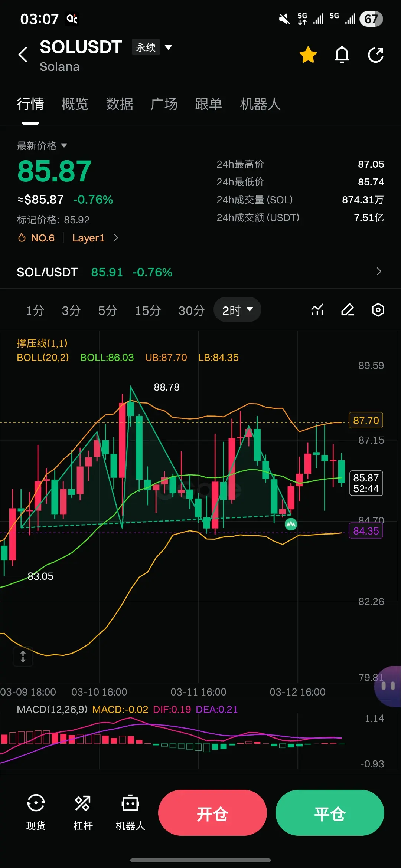
Task: Open the NO.6 hot ranking tag
Action: [x=36, y=238]
